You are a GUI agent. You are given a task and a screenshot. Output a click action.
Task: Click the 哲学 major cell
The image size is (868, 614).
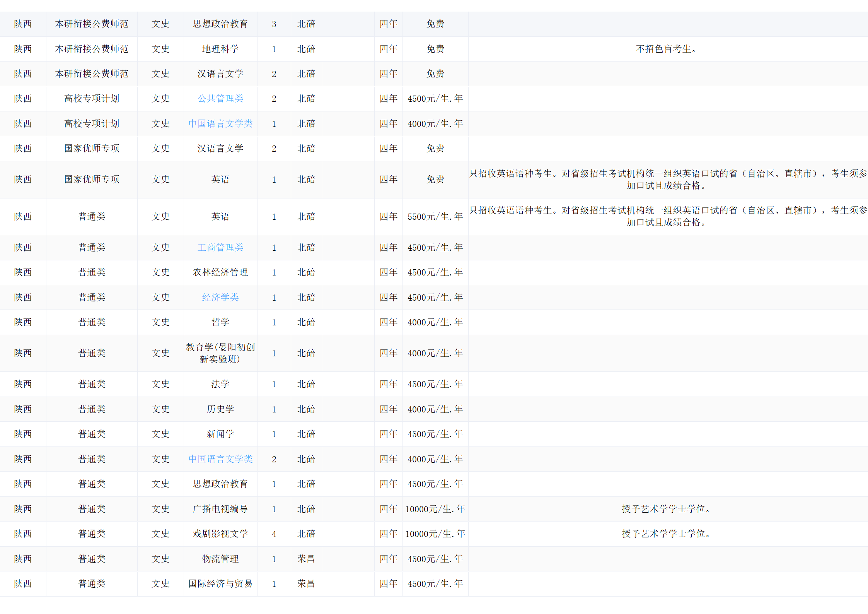tap(220, 322)
